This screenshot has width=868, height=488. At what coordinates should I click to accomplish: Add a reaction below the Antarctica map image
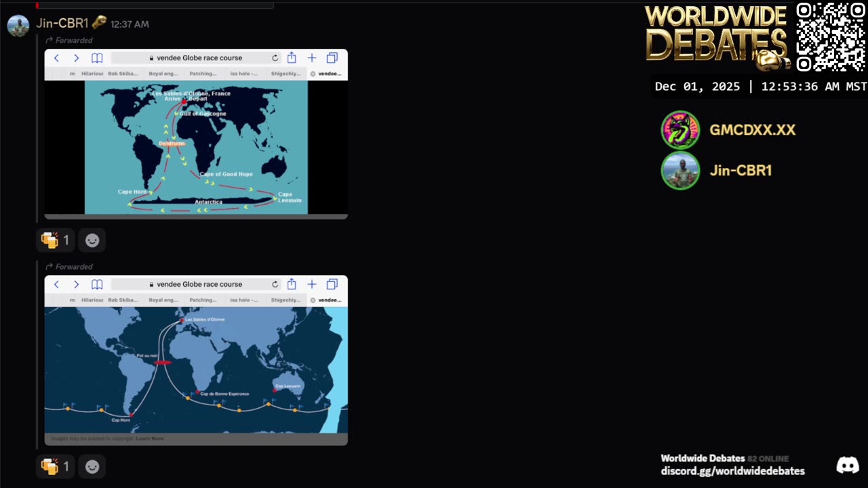(92, 240)
